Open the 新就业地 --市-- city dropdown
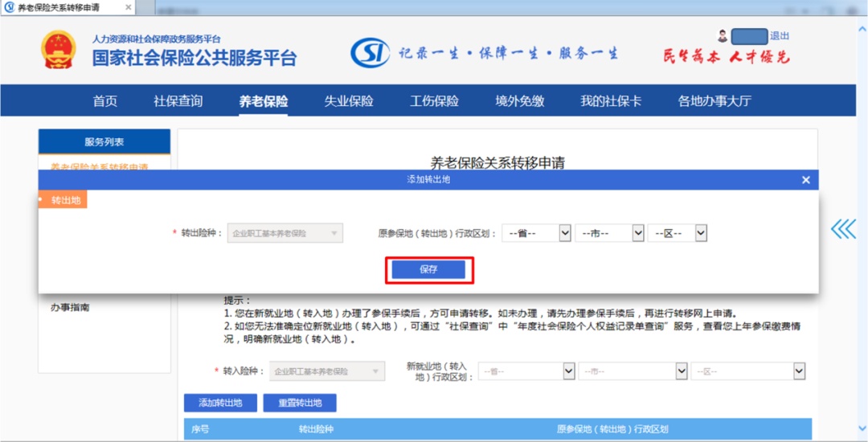The height and width of the screenshot is (442, 868). click(633, 372)
